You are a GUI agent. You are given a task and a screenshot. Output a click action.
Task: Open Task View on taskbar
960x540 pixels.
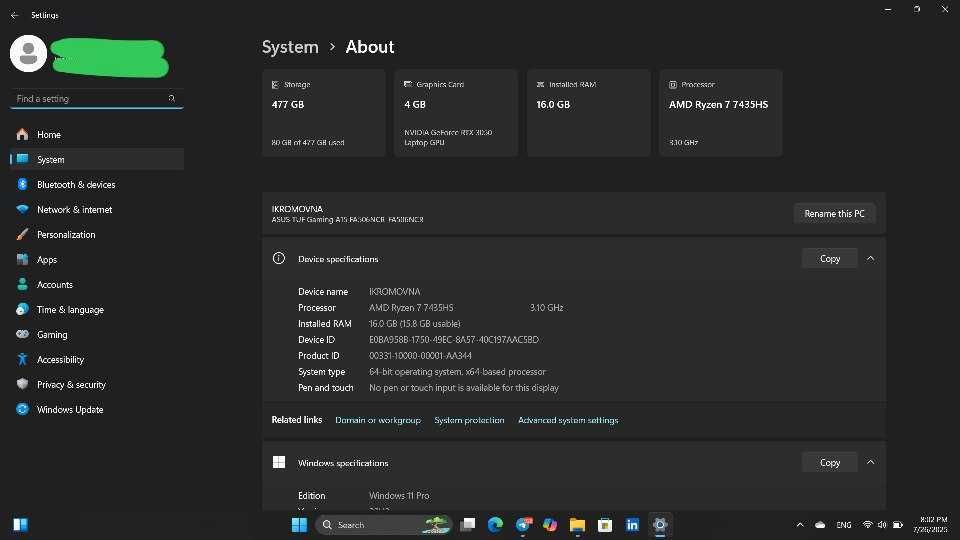tap(468, 525)
